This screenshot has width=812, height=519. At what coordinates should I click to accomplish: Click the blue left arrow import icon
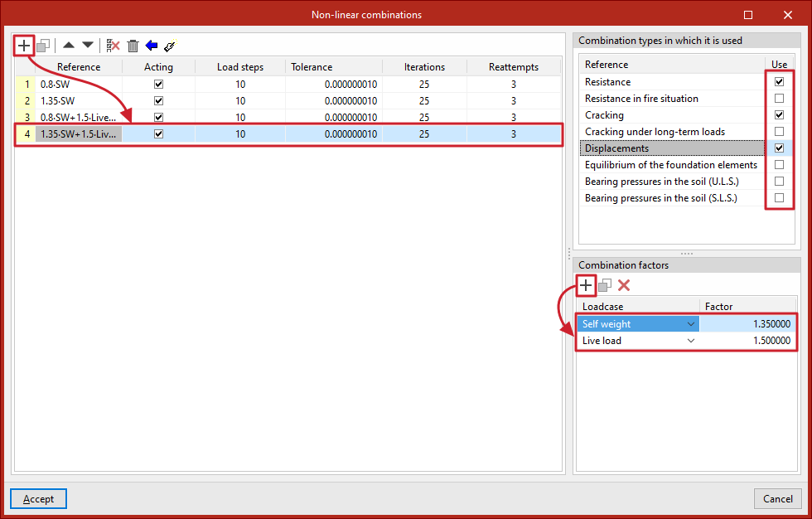(151, 46)
